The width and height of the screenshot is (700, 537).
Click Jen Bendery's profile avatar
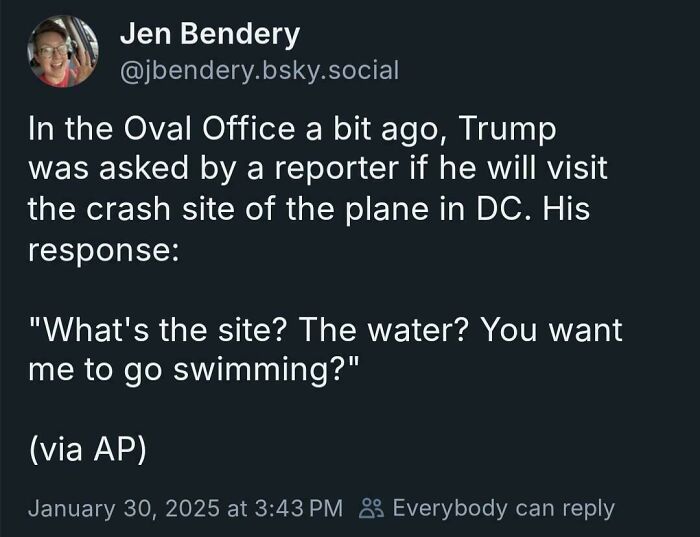(x=63, y=52)
